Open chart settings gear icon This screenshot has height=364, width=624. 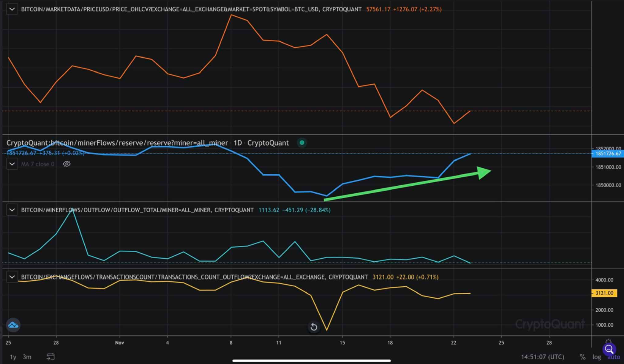pos(608,342)
